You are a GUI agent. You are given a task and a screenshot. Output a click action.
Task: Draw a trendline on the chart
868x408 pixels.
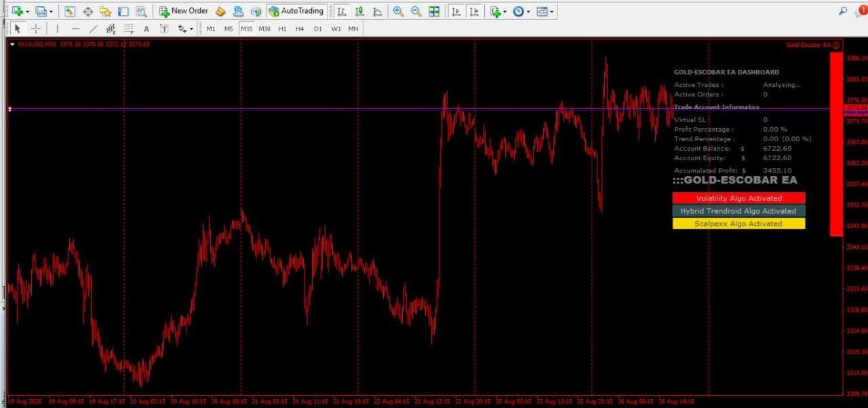point(93,29)
